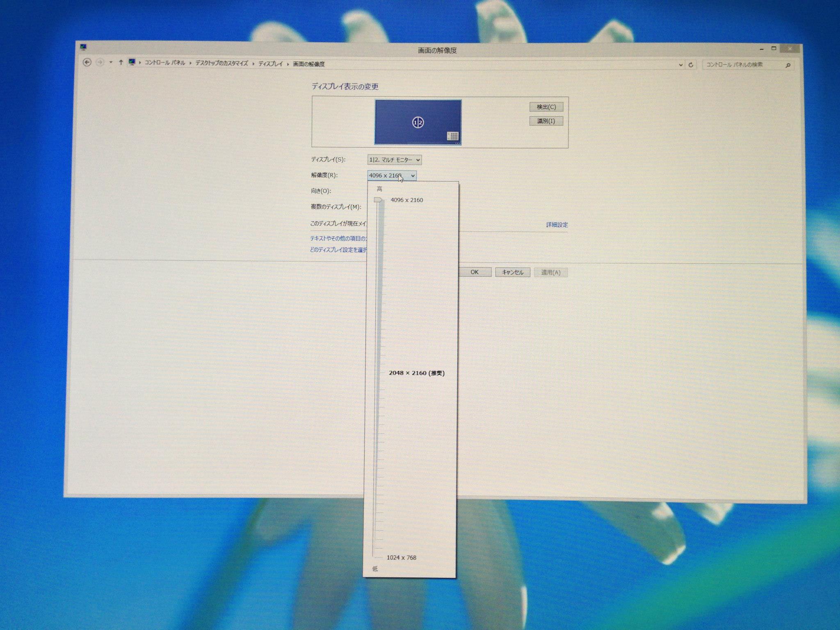Open the ディスプレイ(S) multi-monitor dropdown
Screen dimensions: 840x630
394,160
